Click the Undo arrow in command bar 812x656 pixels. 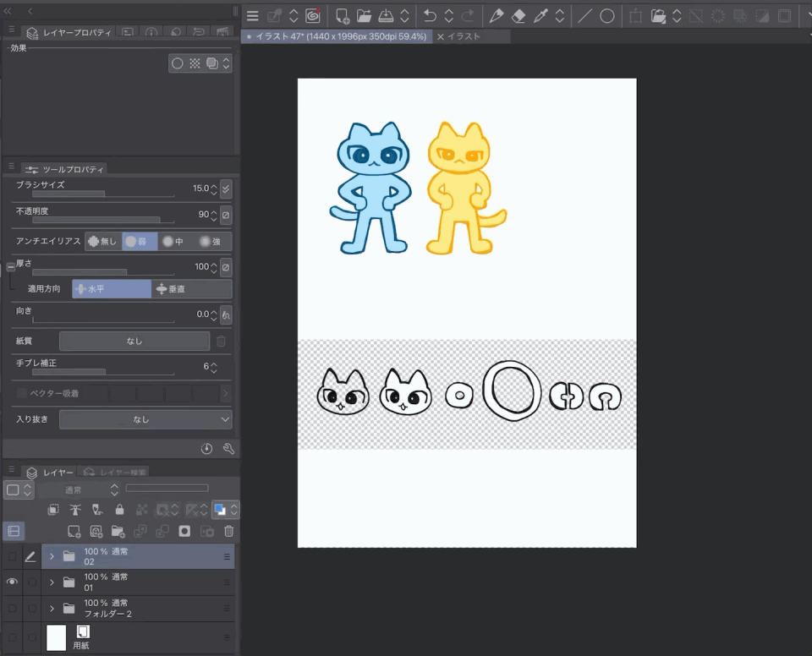click(430, 16)
